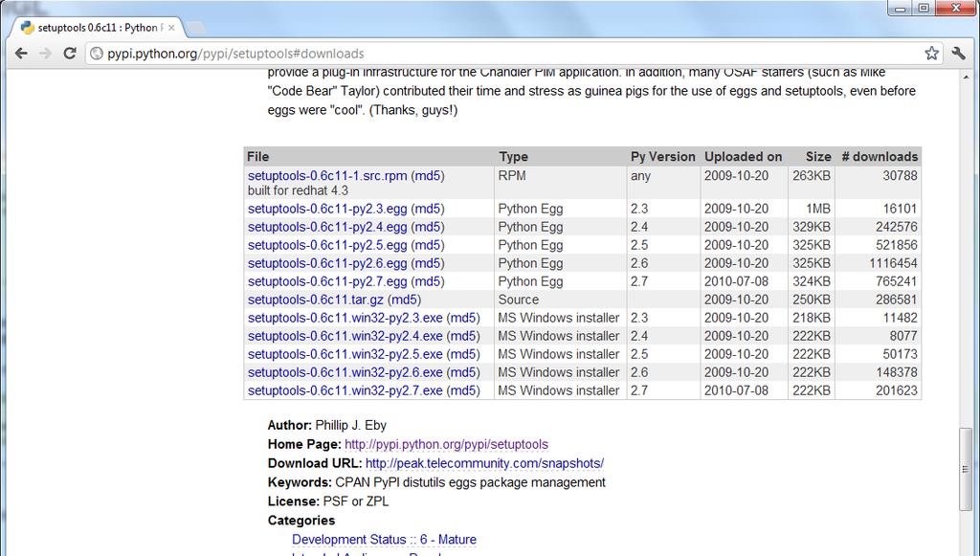Open the peak.telecommunity.com snapshots Download URL
The width and height of the screenshot is (980, 556).
click(484, 463)
